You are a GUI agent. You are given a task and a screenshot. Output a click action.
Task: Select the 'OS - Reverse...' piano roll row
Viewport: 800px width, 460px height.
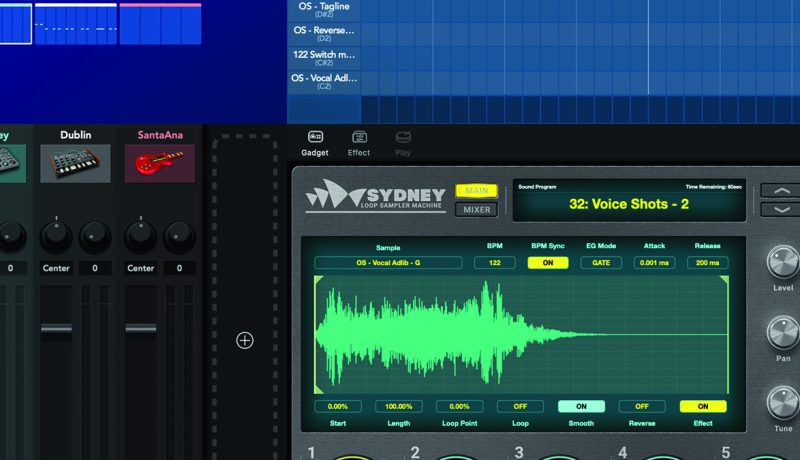click(x=324, y=34)
